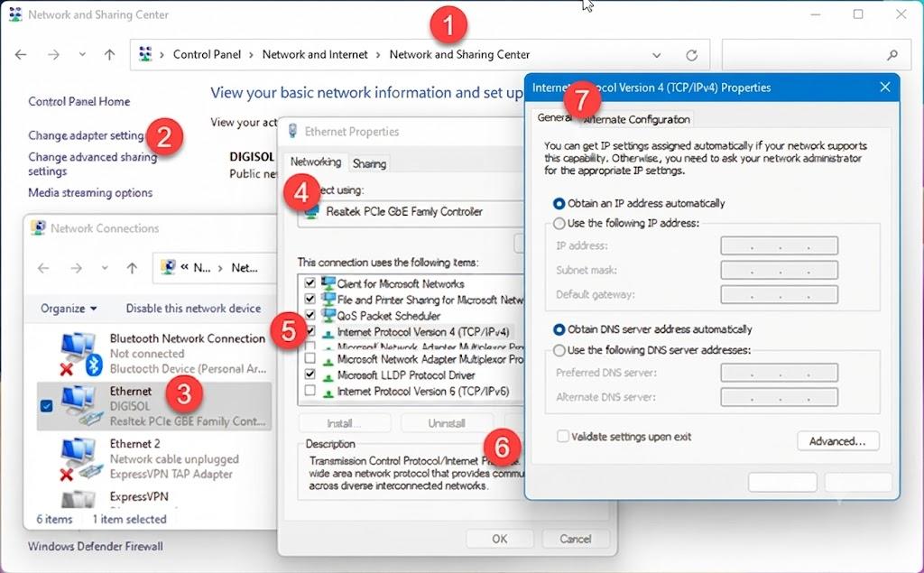Open Change advanced sharing settings

coord(93,164)
